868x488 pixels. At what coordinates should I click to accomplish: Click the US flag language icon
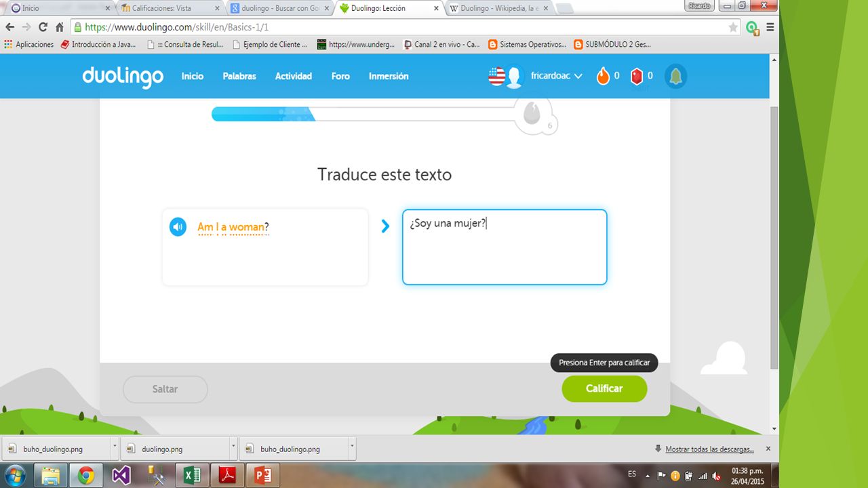click(497, 77)
